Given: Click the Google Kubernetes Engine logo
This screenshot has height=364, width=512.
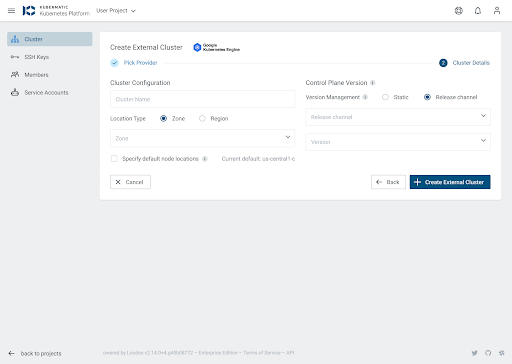Looking at the screenshot, I should click(x=216, y=47).
